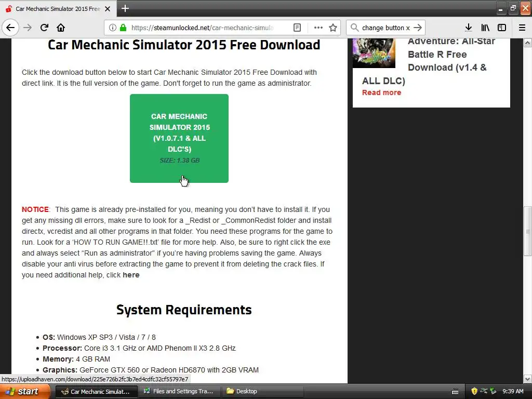532x399 pixels.
Task: Open the Firefox hamburger menu
Action: (522, 28)
